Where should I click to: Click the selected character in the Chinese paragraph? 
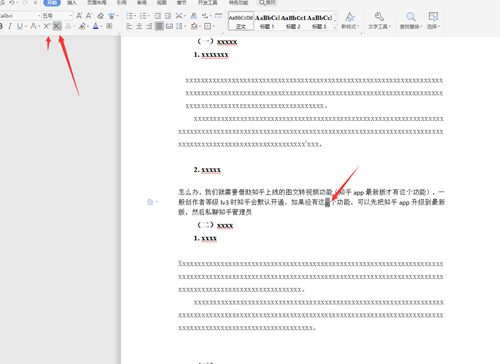pyautogui.click(x=327, y=202)
